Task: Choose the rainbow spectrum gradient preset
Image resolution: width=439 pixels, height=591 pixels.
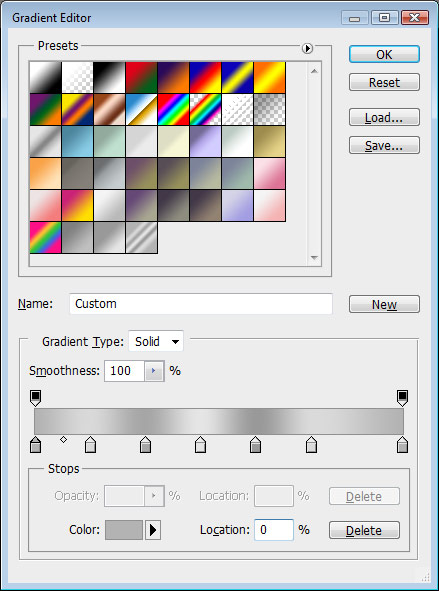Action: click(173, 109)
